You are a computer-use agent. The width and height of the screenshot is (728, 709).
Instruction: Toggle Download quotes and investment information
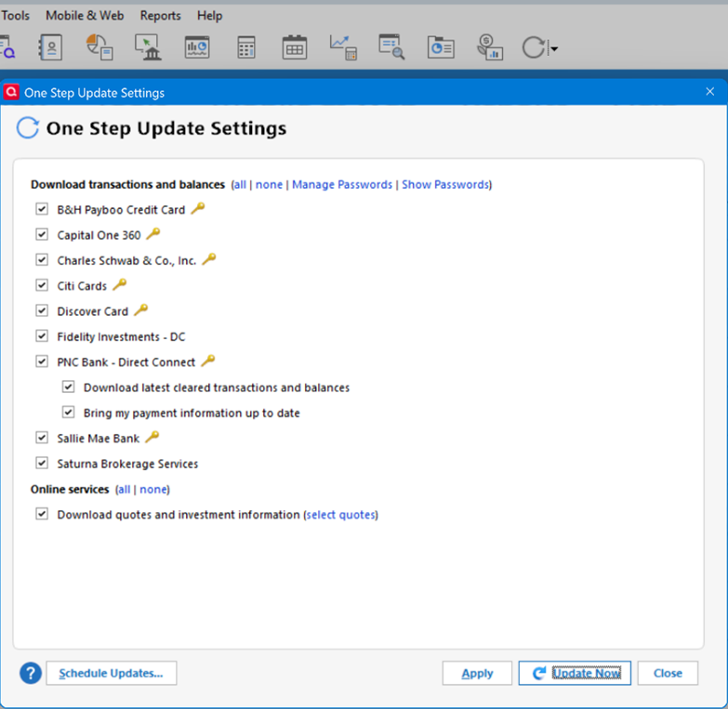point(42,514)
